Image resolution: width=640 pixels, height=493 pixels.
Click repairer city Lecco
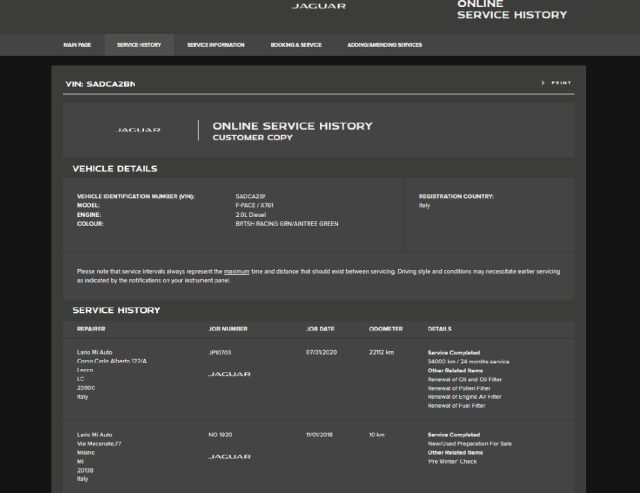click(x=85, y=370)
